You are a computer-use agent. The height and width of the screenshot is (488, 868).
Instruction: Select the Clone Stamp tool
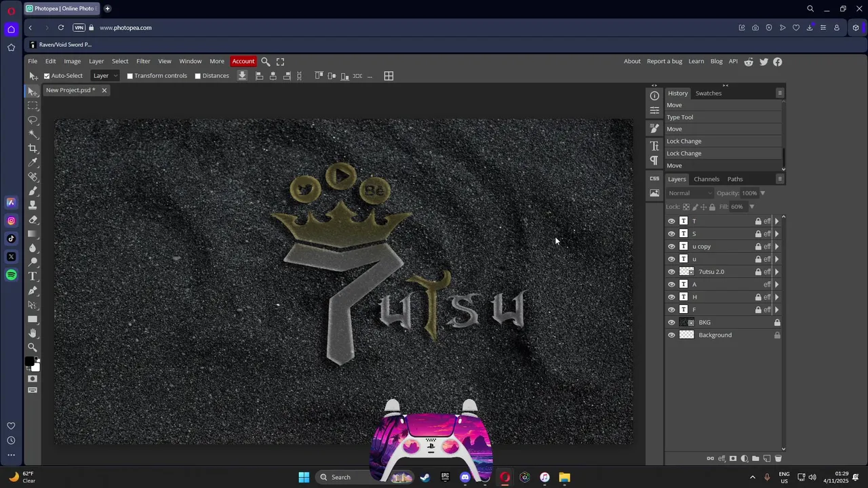point(33,205)
